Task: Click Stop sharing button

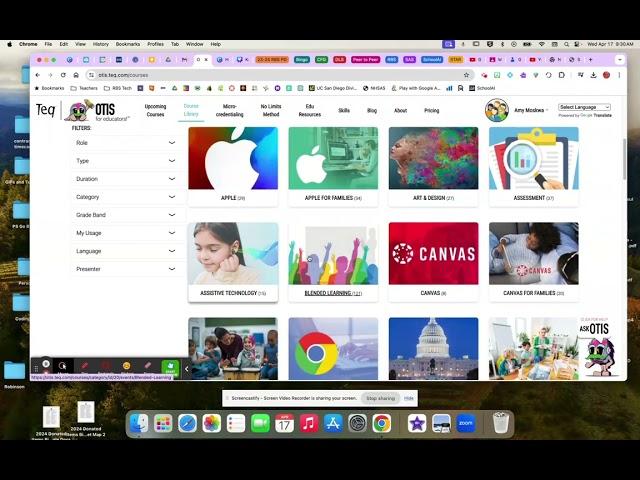Action: coord(380,398)
